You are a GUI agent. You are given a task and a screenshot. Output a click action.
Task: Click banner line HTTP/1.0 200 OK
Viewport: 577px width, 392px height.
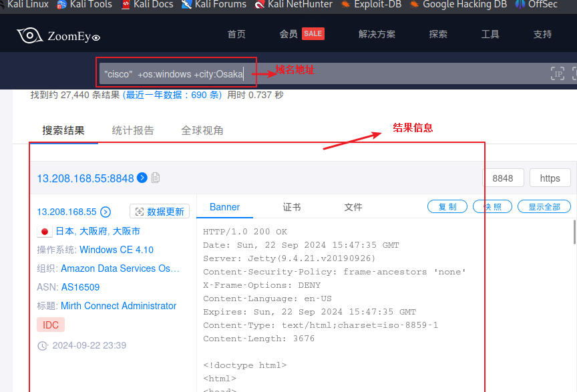click(245, 232)
